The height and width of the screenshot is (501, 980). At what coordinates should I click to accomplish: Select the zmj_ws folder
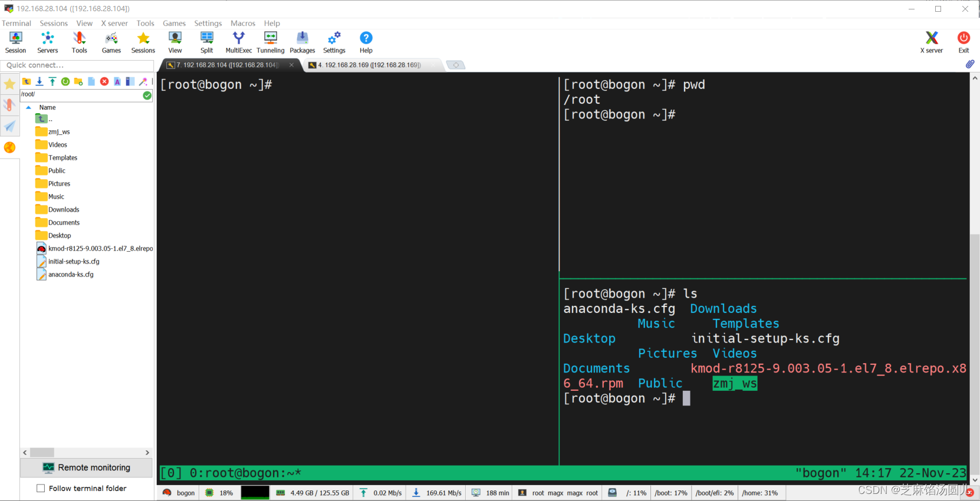[x=53, y=131]
